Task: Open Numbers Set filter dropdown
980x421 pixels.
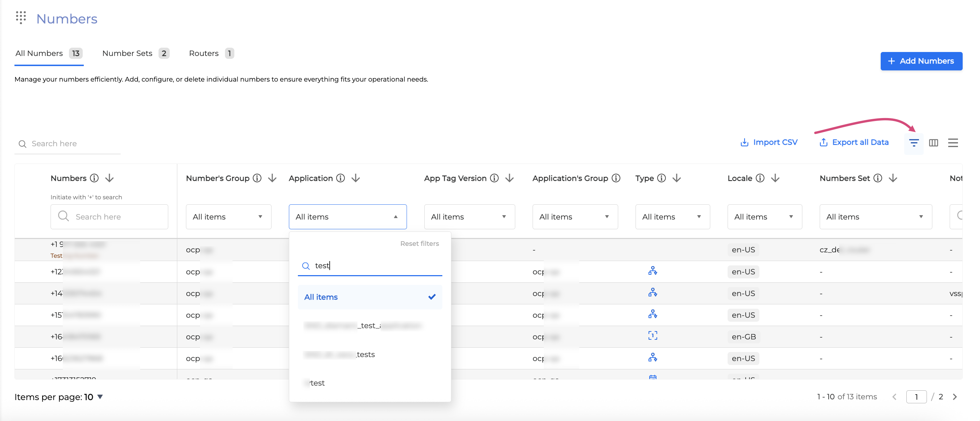Action: pos(875,217)
